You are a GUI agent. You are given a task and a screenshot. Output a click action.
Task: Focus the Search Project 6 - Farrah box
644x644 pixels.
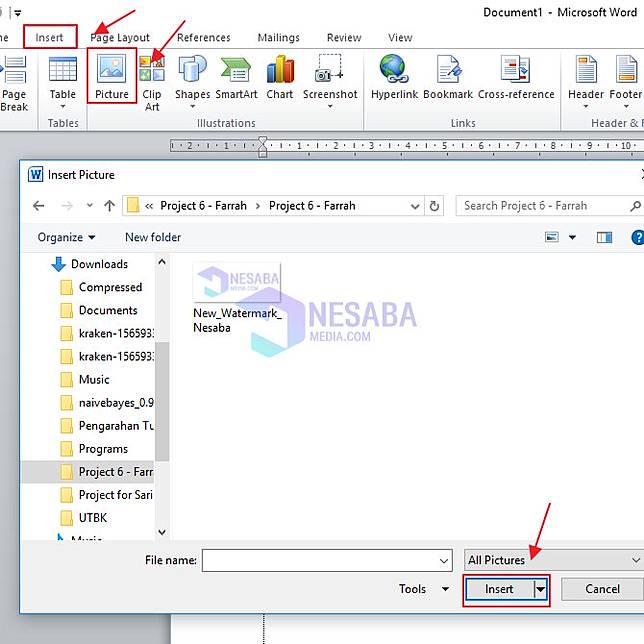coord(546,205)
